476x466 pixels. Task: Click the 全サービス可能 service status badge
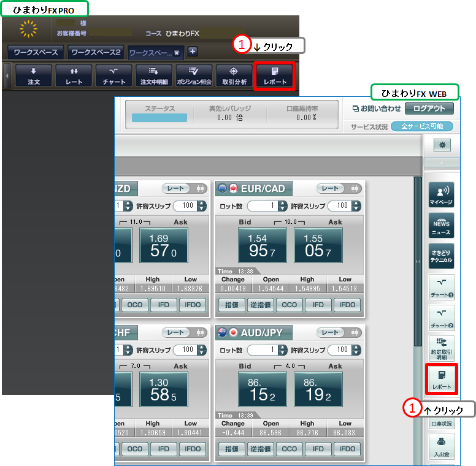(x=422, y=126)
